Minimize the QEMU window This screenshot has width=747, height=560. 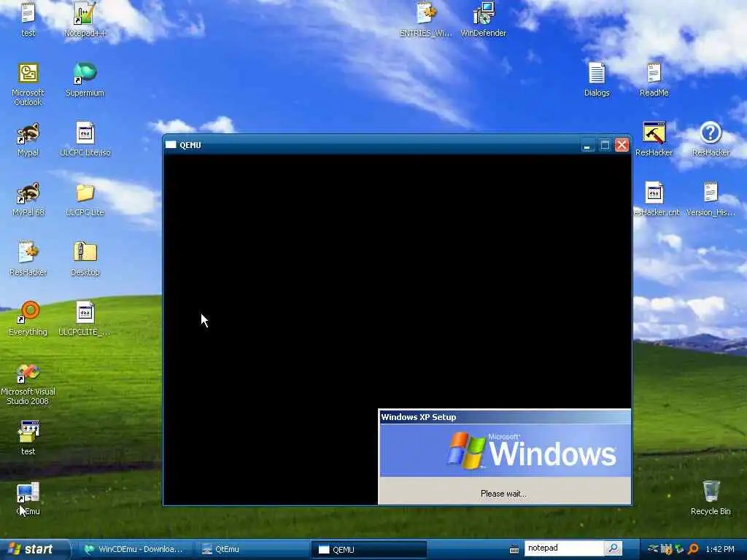click(x=587, y=145)
